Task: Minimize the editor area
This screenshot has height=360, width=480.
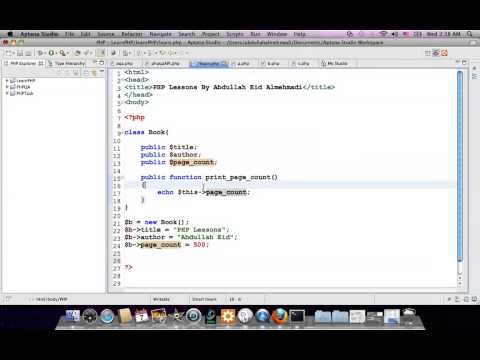Action: 458,62
